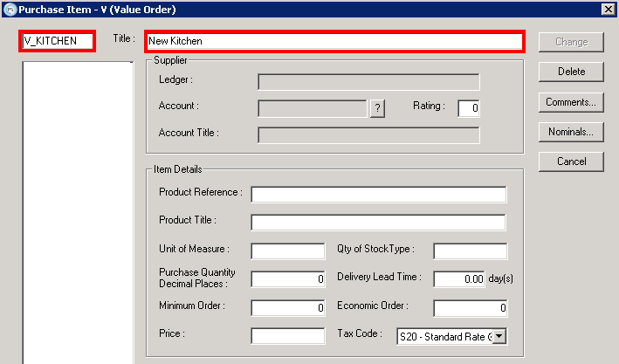Click into the Product Title field
Screen dimensions: 619x364
(378, 222)
